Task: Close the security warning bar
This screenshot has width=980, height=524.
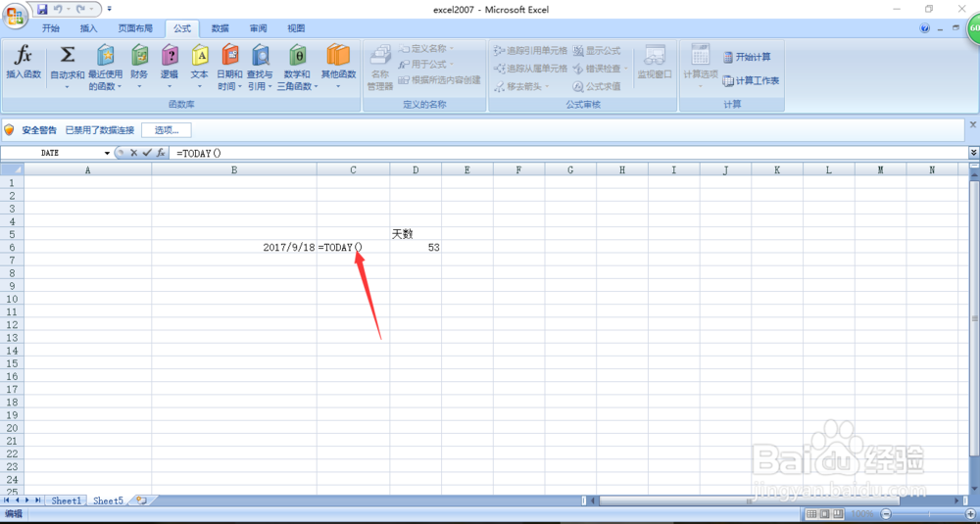Action: click(x=973, y=124)
